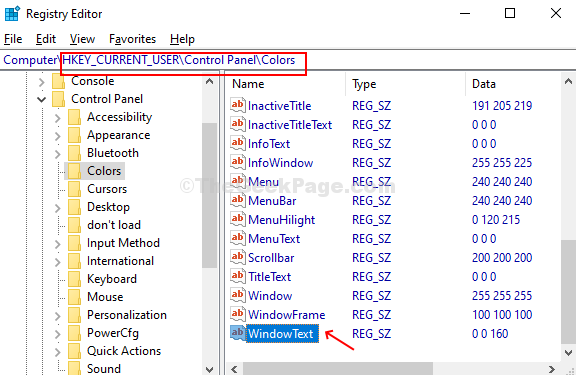Click the string icon next to MenuText
Screen dimensions: 576x375
(238, 238)
